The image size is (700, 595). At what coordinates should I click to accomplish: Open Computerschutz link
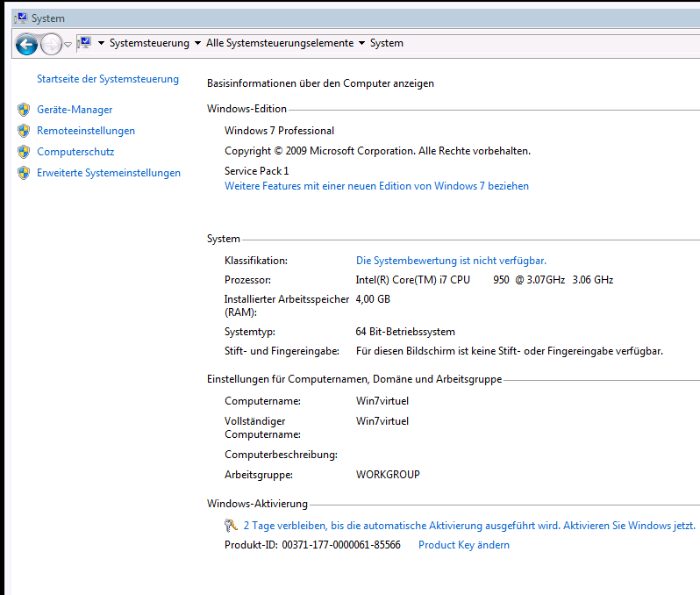click(x=75, y=152)
